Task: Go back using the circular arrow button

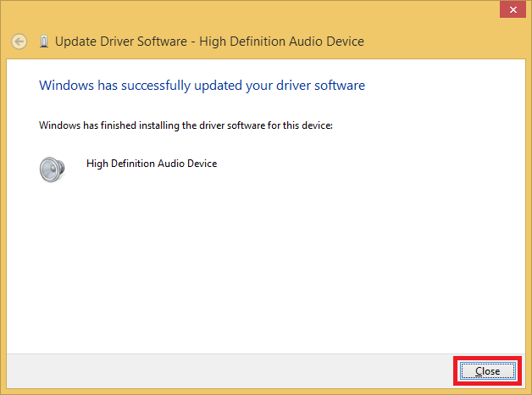Action: coord(19,42)
